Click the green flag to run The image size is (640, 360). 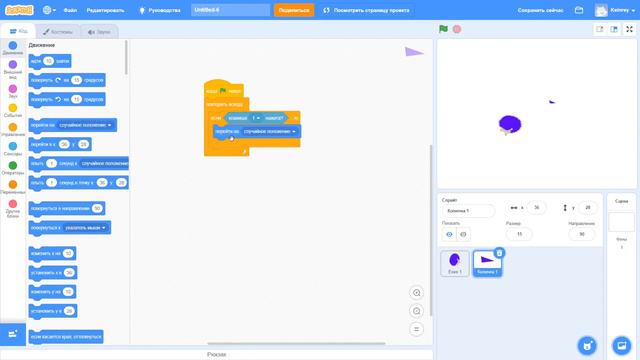pyautogui.click(x=443, y=29)
